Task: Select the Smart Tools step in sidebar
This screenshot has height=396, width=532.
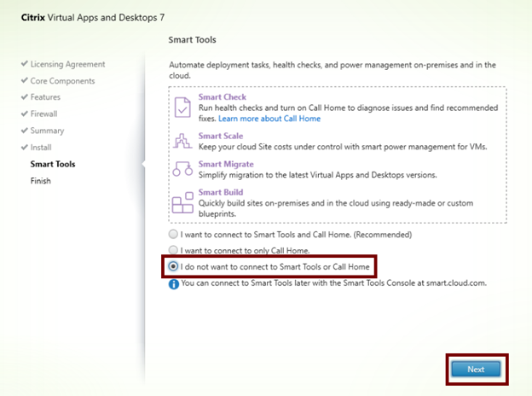Action: coord(53,164)
